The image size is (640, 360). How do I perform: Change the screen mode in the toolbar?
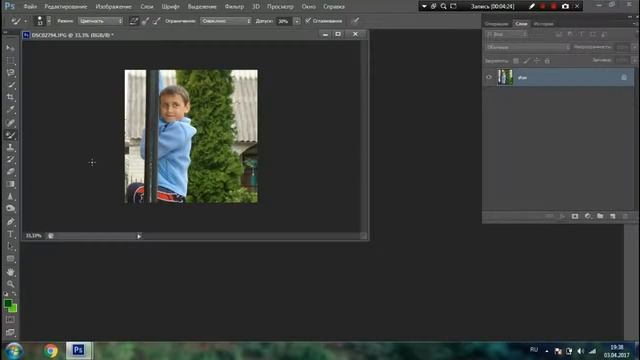(10, 332)
